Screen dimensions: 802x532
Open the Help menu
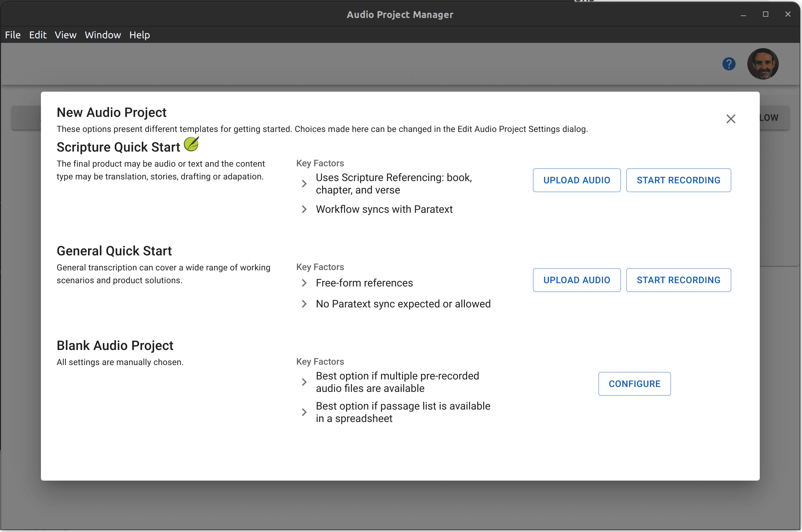click(x=139, y=35)
